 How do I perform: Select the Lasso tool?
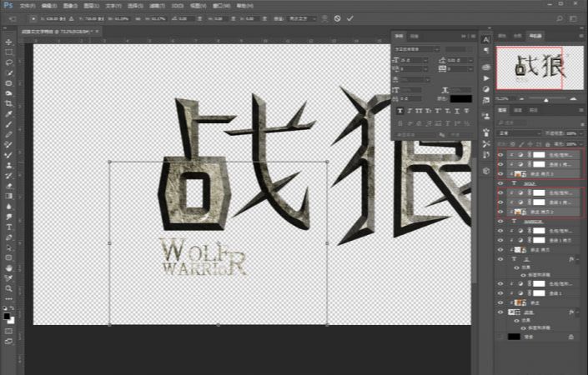pos(8,62)
